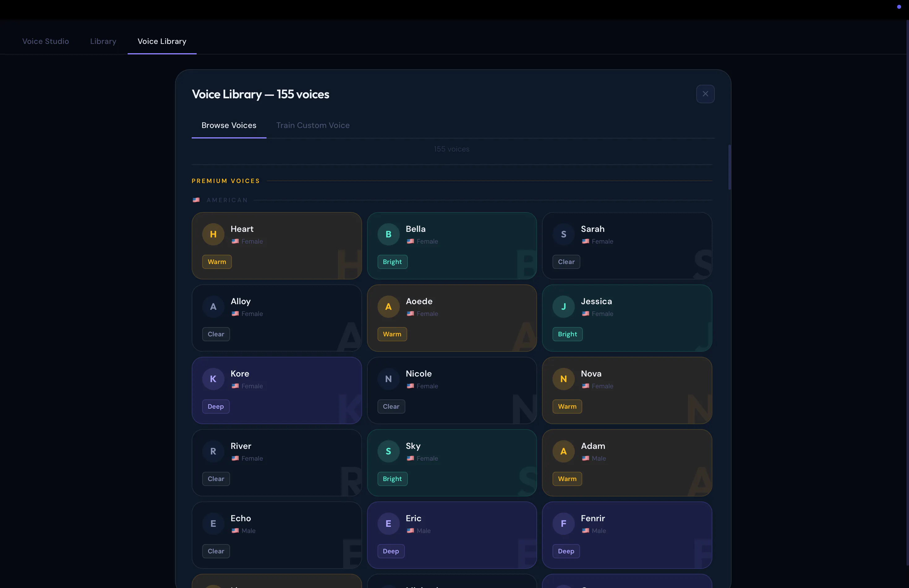Click the Aoede voice A avatar

click(388, 307)
